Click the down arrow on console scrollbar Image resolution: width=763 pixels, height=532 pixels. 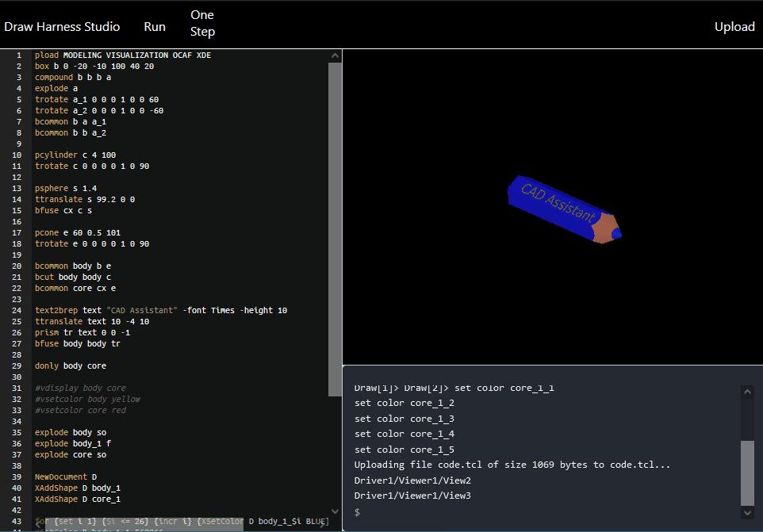tap(746, 511)
